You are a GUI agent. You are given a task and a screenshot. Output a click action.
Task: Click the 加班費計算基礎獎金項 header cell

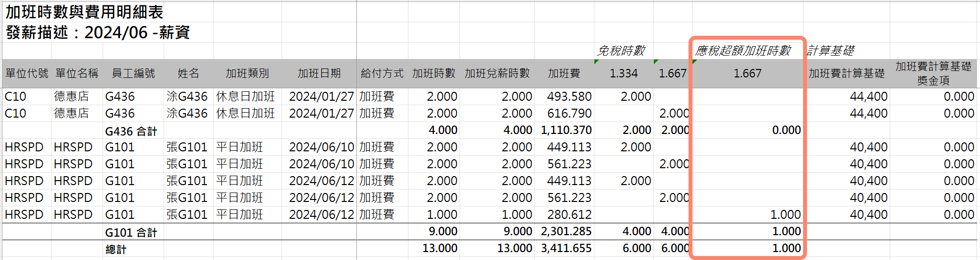point(933,73)
